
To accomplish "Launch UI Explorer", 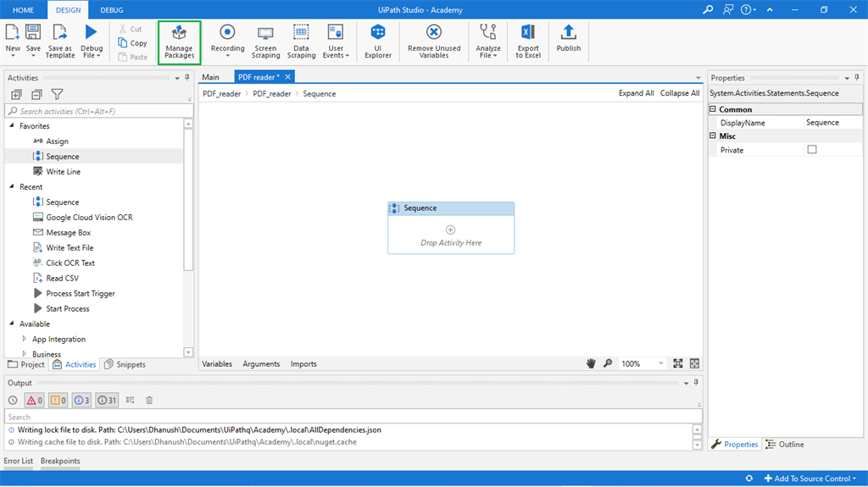I will coord(378,41).
